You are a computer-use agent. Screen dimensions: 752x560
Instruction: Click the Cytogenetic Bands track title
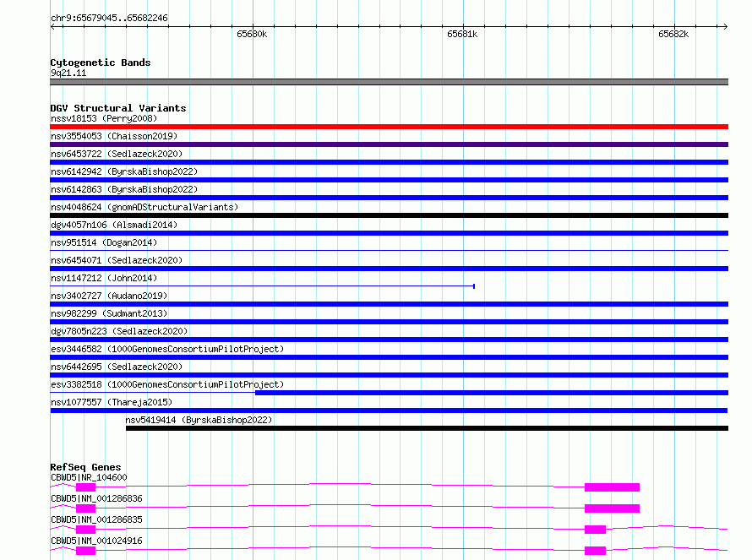(100, 63)
